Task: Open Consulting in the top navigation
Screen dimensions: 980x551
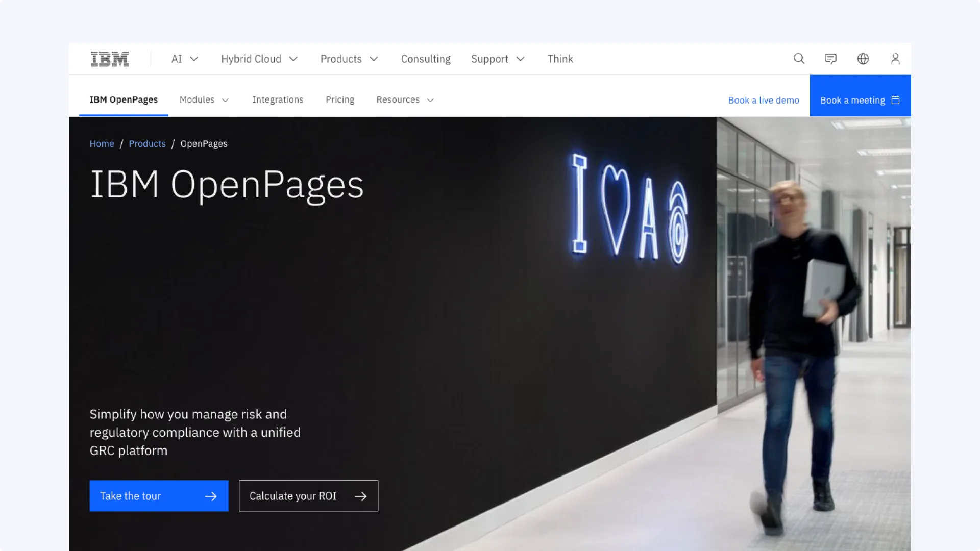Action: coord(426,59)
